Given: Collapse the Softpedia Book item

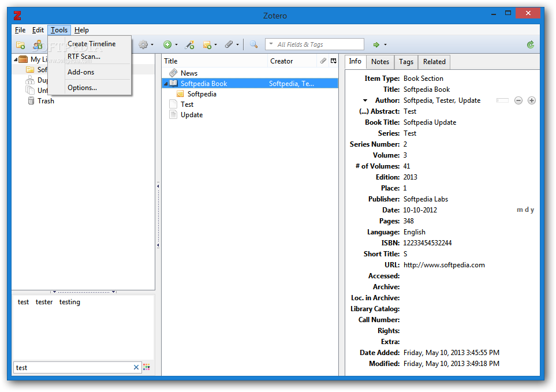Looking at the screenshot, I should (x=166, y=84).
